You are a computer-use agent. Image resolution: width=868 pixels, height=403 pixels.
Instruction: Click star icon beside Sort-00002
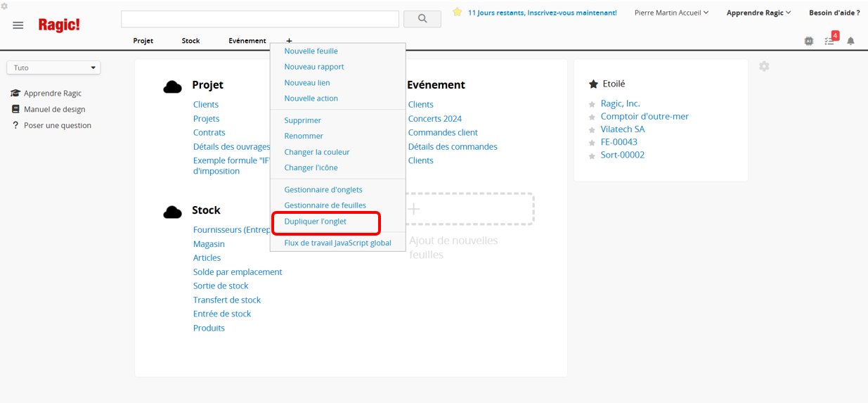(x=592, y=156)
